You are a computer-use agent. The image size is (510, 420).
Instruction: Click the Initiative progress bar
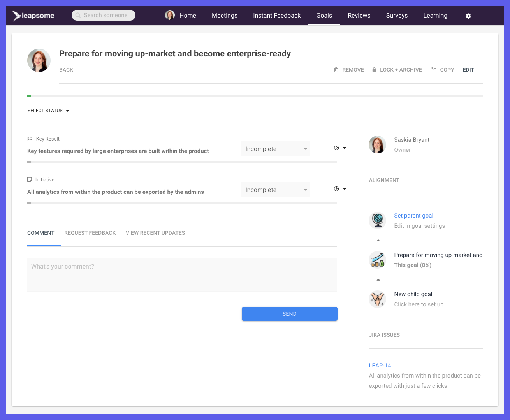tap(182, 203)
